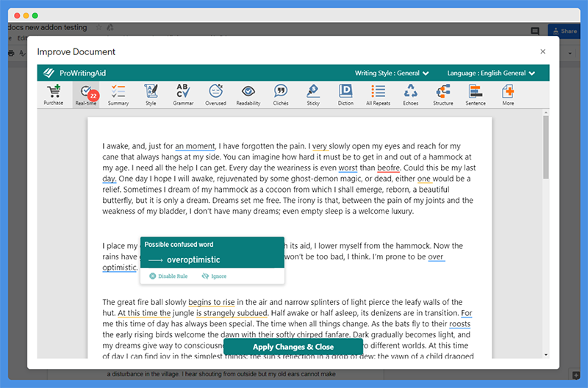Click the scrollbar up arrow
The width and height of the screenshot is (588, 388).
point(545,112)
